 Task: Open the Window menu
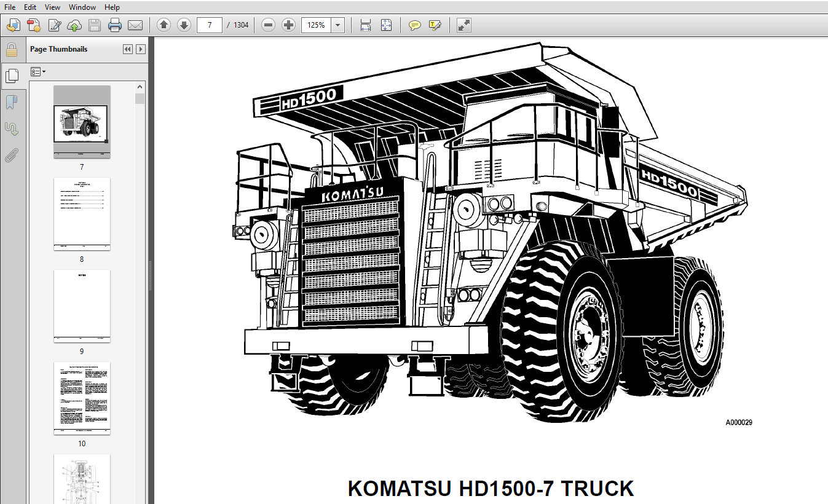click(x=82, y=7)
